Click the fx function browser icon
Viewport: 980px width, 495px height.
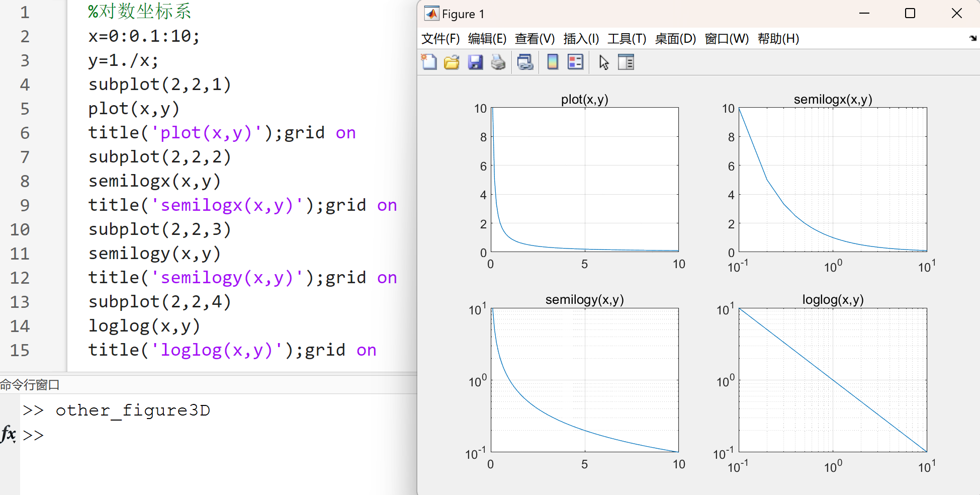9,434
